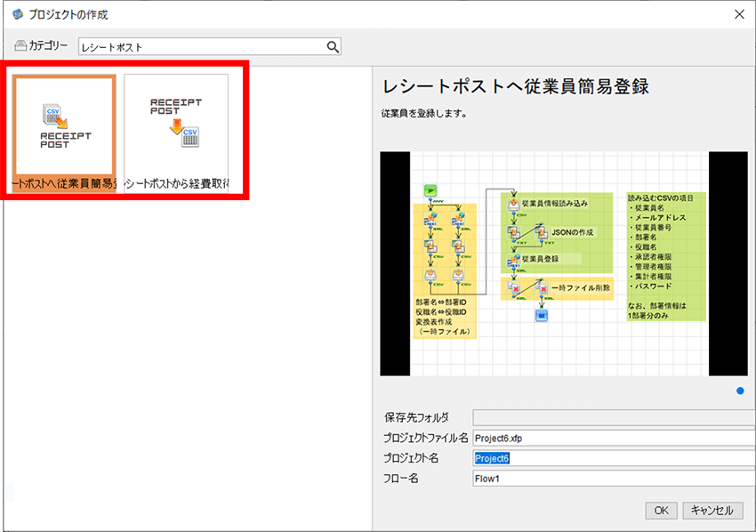The width and height of the screenshot is (756, 532).
Task: Click the green start component in the flow preview
Action: (430, 190)
